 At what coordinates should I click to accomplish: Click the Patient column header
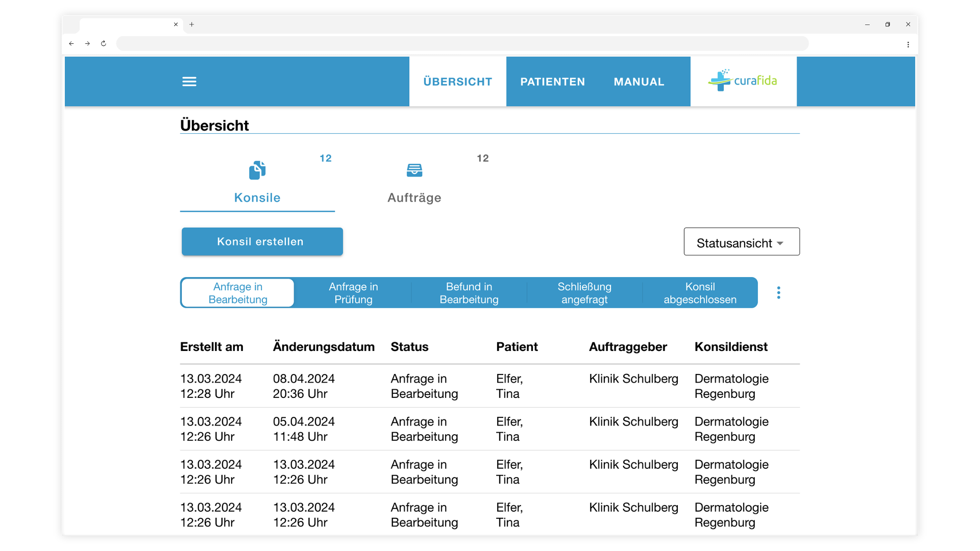point(517,347)
